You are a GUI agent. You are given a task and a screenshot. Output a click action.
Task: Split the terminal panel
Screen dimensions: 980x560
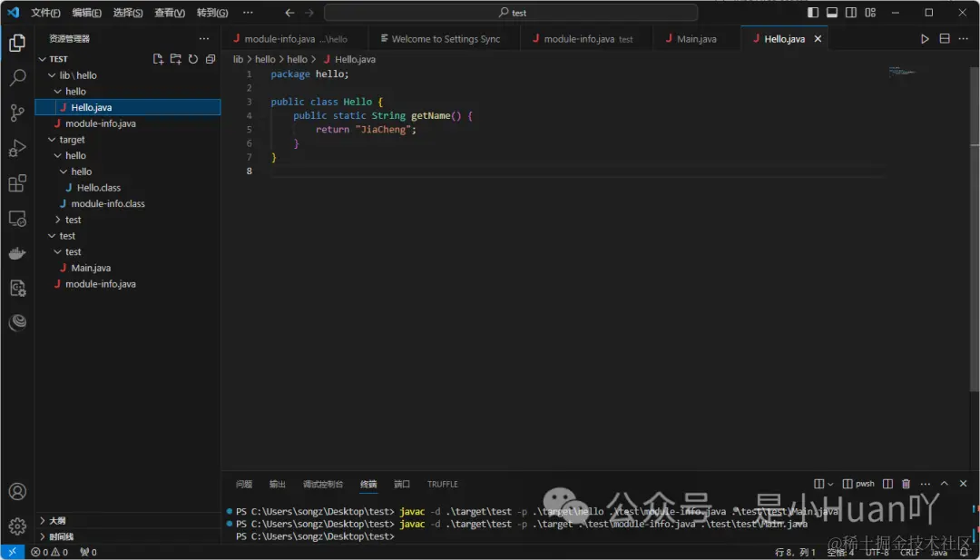click(x=887, y=484)
